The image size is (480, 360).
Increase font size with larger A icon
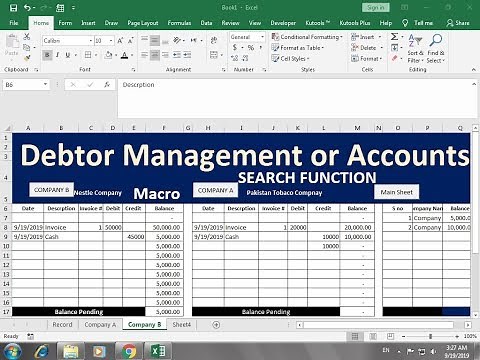point(120,41)
